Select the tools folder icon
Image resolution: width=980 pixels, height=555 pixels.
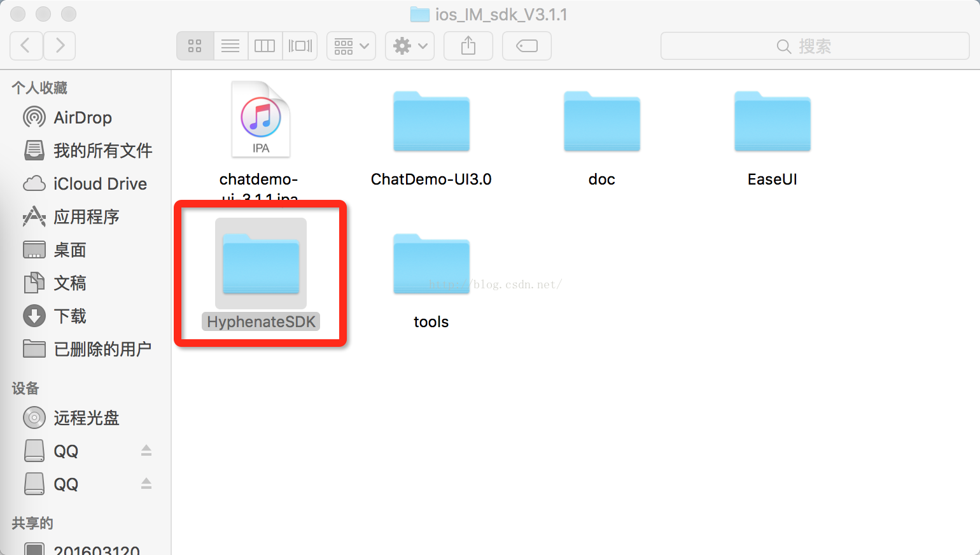point(431,263)
